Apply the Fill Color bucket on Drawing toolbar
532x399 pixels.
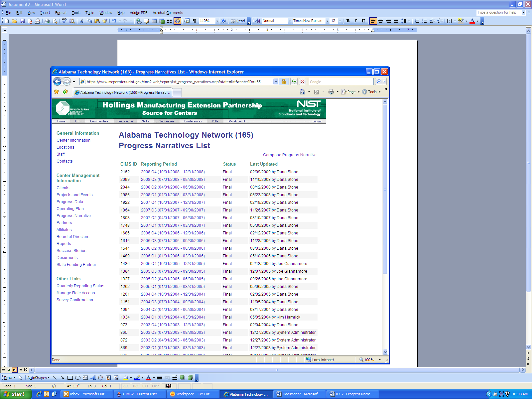point(126,378)
